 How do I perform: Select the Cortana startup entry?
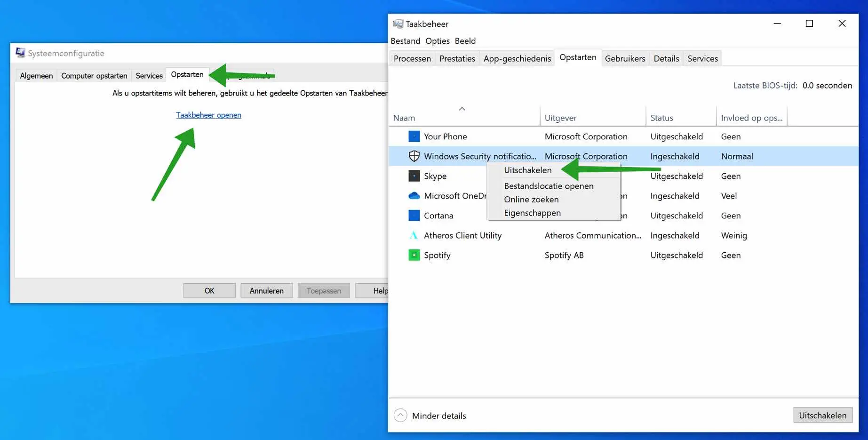click(438, 216)
